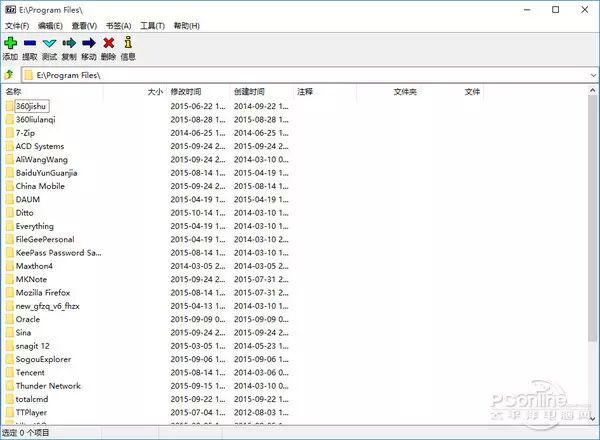Click the vertical scrollbar thumb
This screenshot has height=440, width=600.
click(x=593, y=218)
